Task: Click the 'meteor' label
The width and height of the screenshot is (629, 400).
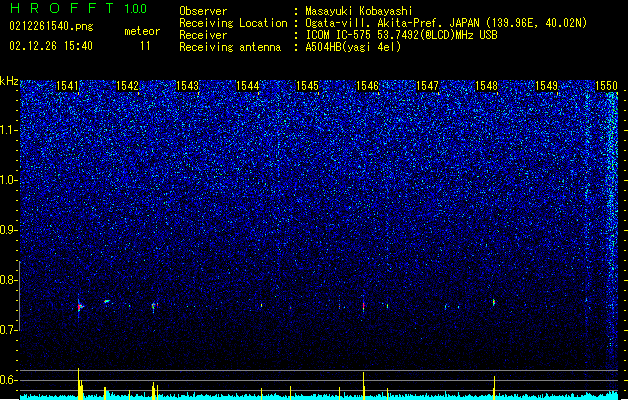Action: point(142,31)
